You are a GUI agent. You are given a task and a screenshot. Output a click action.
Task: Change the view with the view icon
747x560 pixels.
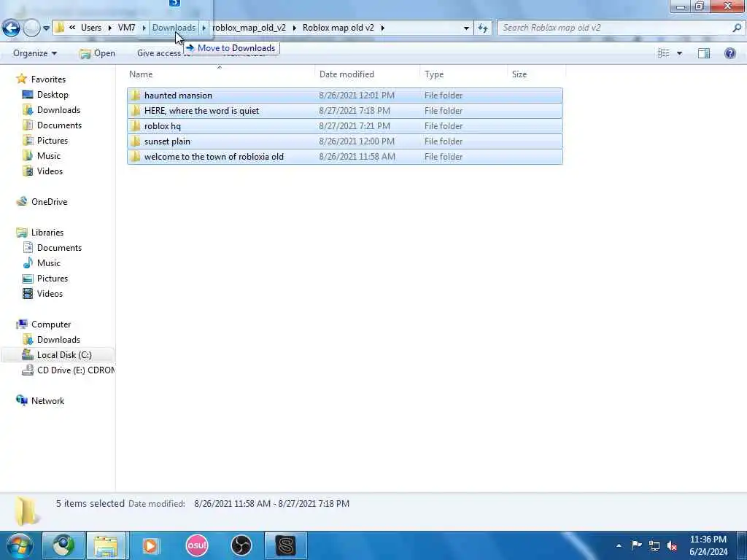tap(664, 53)
